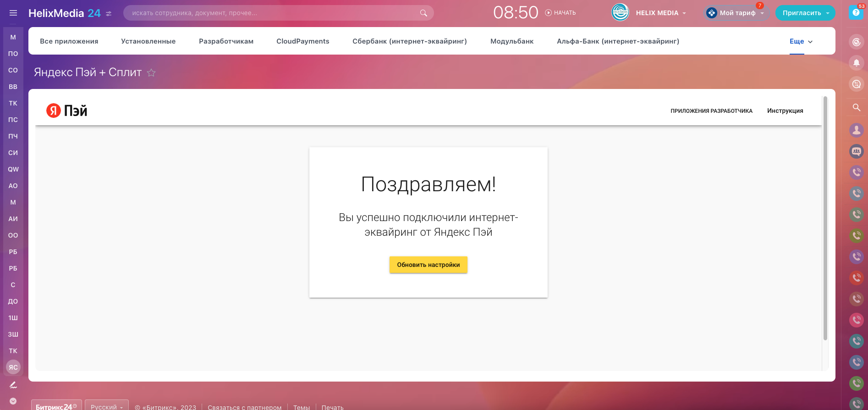The height and width of the screenshot is (410, 868).
Task: Click the НАЧАТЬ play button
Action: (x=560, y=13)
